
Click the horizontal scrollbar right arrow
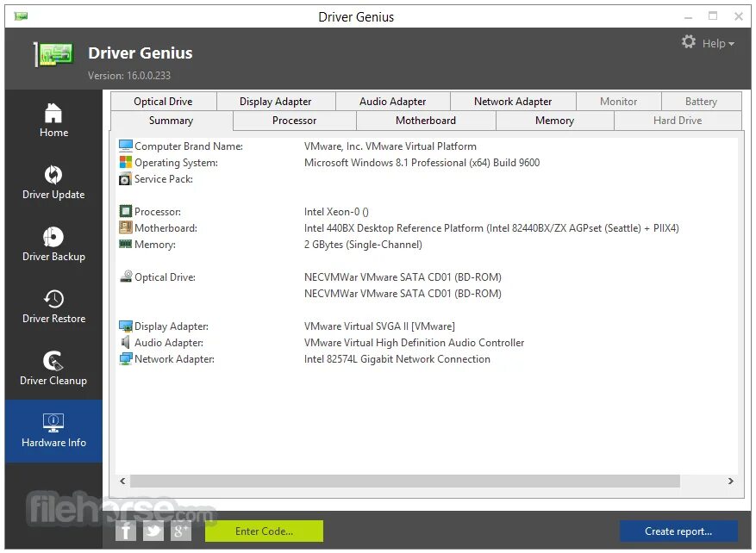coord(730,481)
